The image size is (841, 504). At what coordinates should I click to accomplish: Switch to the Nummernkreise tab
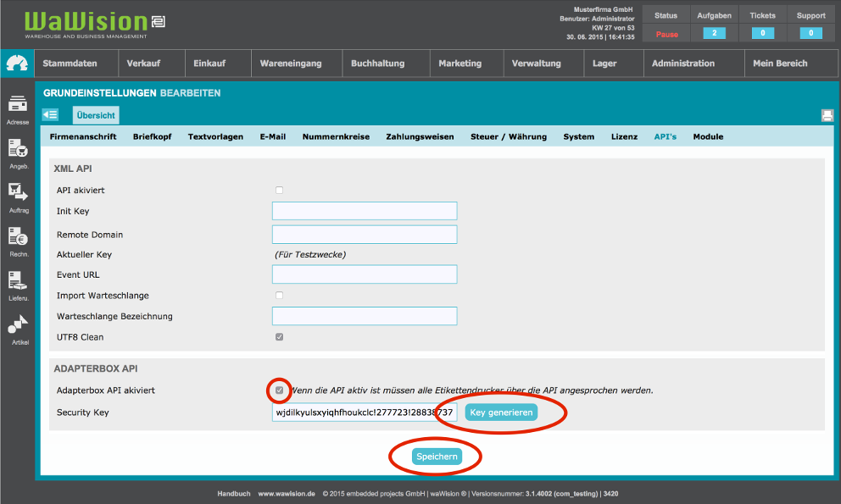[336, 136]
